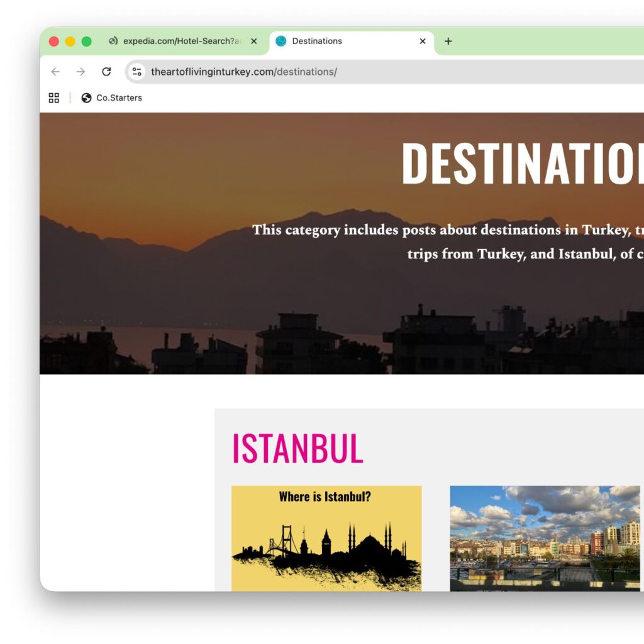Click the Co.Starters bookmark globe icon
This screenshot has width=644, height=644.
[x=86, y=98]
